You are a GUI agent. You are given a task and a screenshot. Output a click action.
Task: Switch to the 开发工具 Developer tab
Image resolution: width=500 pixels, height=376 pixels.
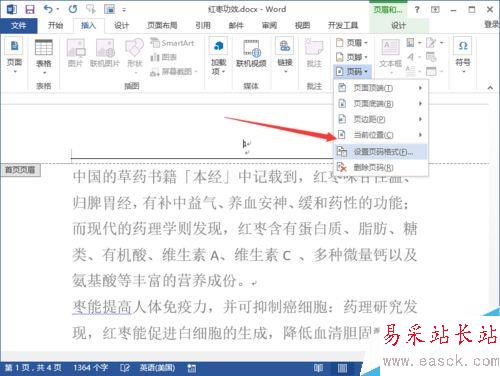tap(343, 25)
